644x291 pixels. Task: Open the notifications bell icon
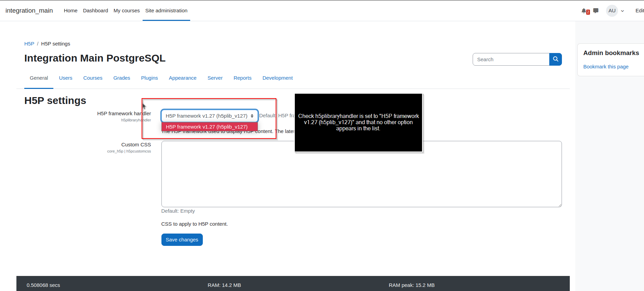[x=584, y=11]
